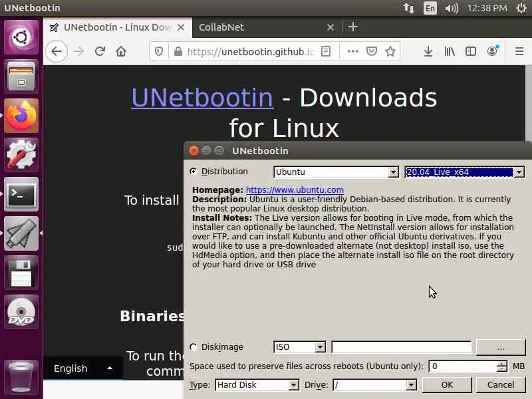Open the Files manager dock icon
Viewport: 532px width, 399px height.
(21, 76)
